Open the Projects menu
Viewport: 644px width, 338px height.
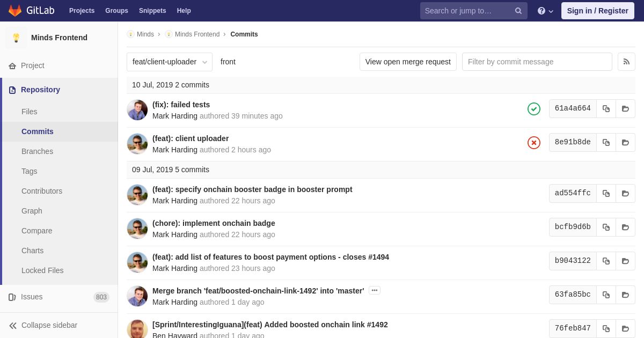82,11
